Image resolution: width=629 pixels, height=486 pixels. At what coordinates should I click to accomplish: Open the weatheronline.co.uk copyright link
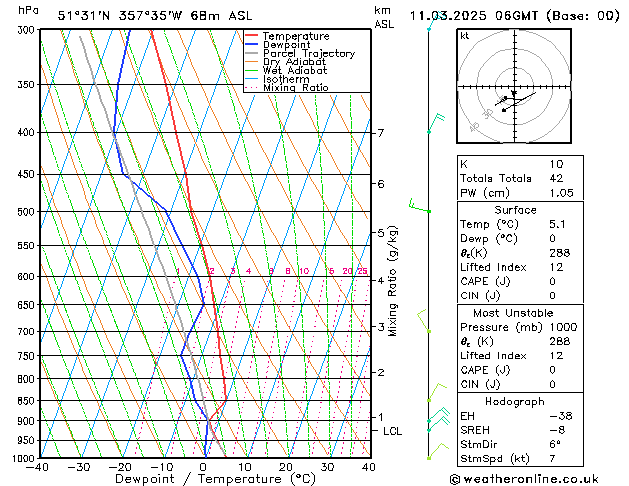pyautogui.click(x=524, y=479)
